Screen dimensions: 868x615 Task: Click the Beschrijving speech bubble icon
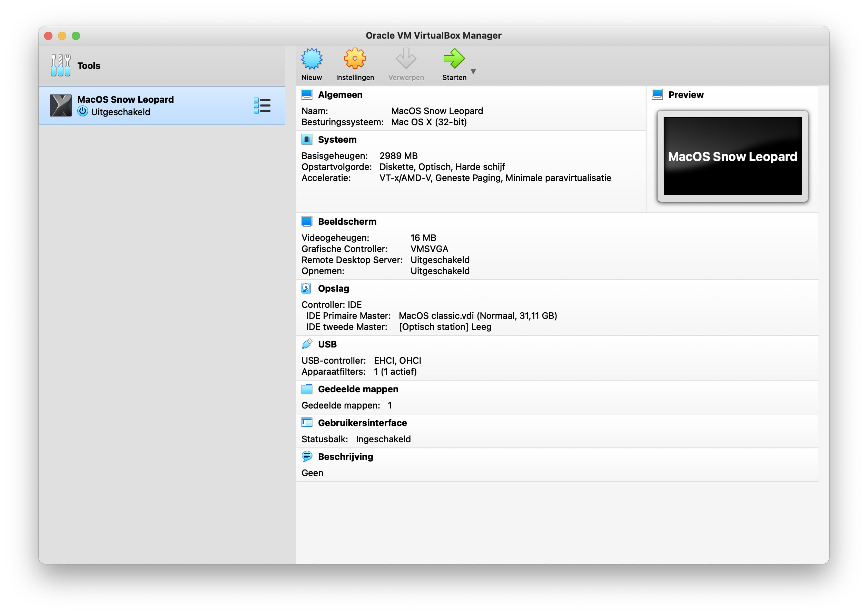coord(307,456)
